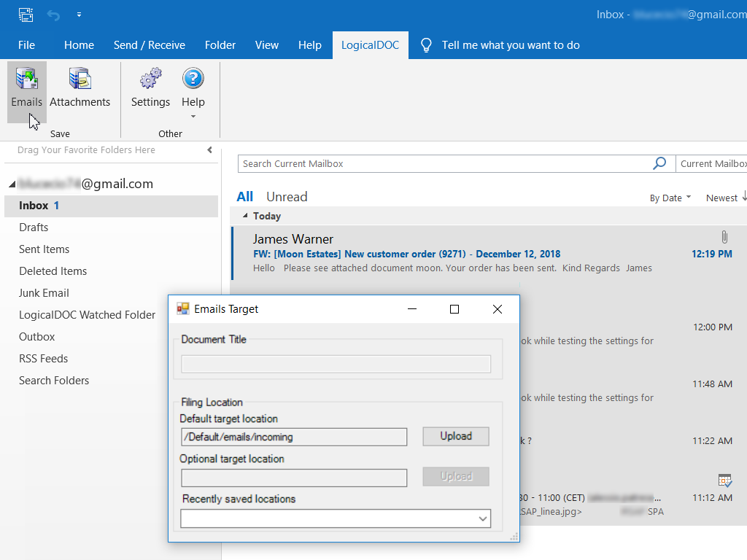
Task: Minimize the Emails Target dialog
Action: [x=412, y=309]
